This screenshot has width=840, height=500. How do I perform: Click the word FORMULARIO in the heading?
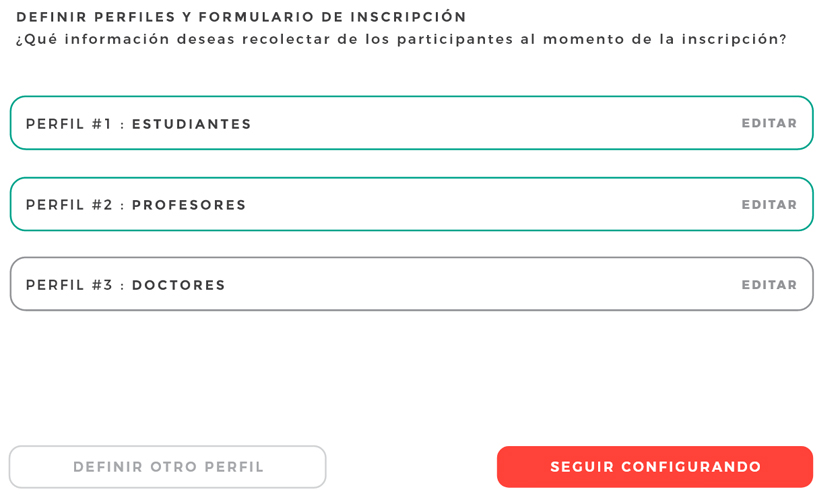[257, 17]
